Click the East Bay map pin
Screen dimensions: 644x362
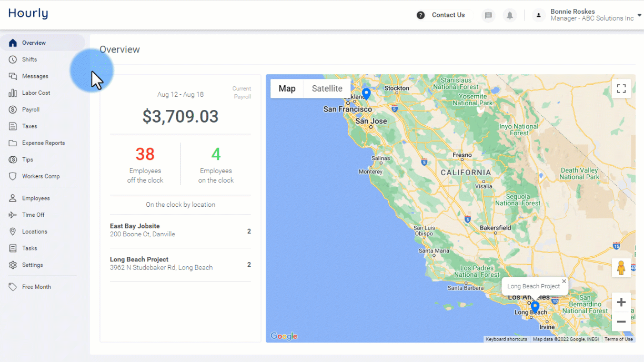(367, 94)
